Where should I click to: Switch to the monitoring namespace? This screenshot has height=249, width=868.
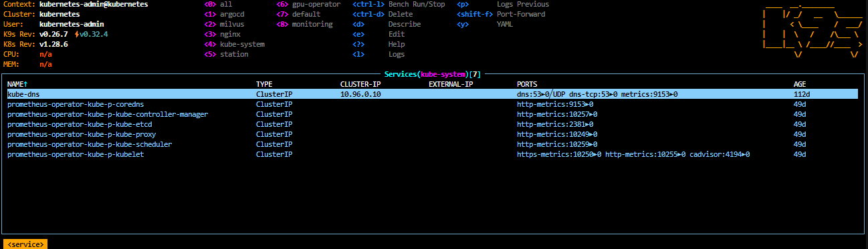pos(304,24)
